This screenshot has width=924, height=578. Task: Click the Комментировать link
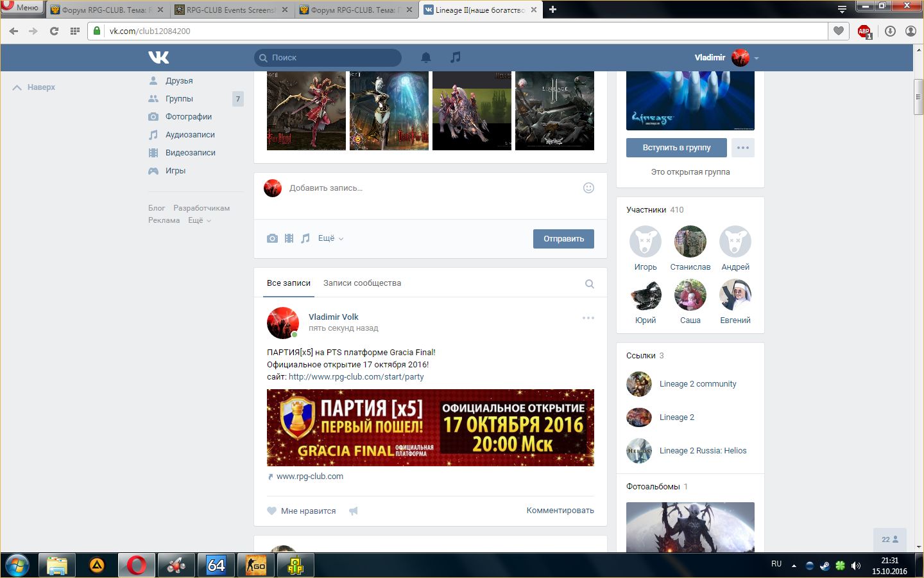click(x=560, y=511)
